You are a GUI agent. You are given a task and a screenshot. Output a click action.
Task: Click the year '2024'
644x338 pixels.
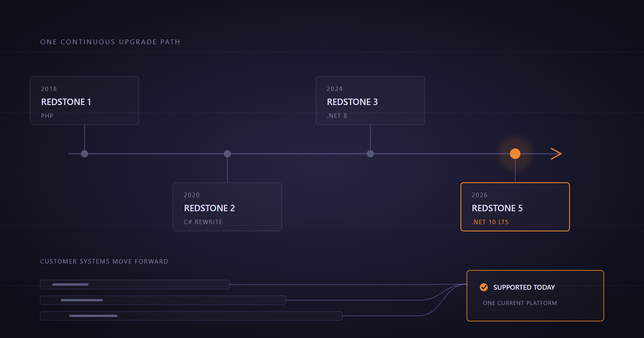[335, 89]
